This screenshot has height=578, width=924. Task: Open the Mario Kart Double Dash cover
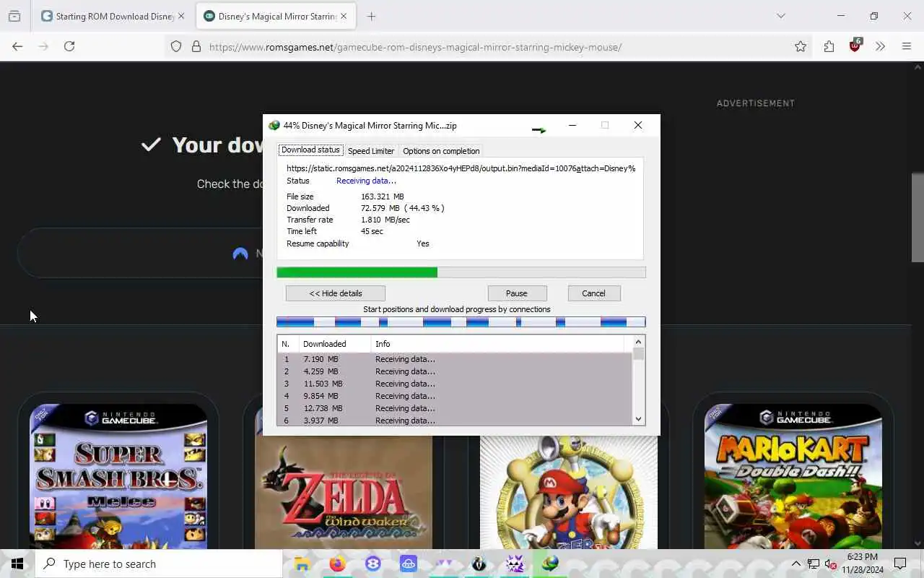[x=793, y=477]
